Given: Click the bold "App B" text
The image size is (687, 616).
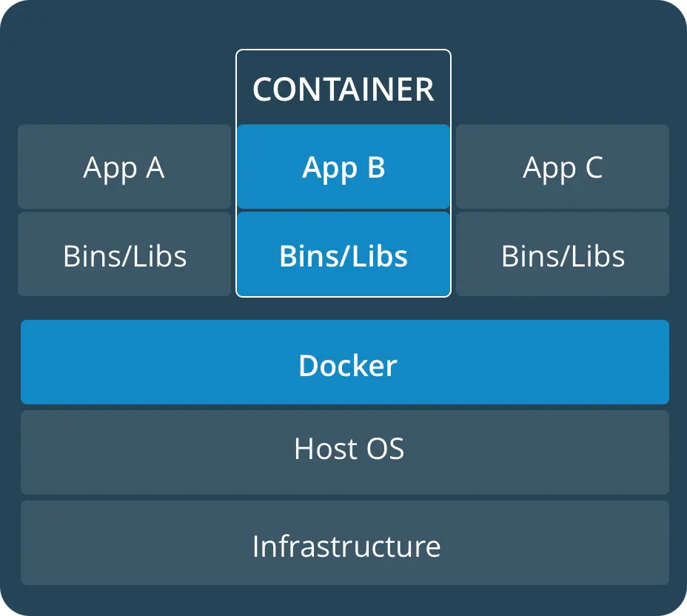Looking at the screenshot, I should [x=343, y=168].
